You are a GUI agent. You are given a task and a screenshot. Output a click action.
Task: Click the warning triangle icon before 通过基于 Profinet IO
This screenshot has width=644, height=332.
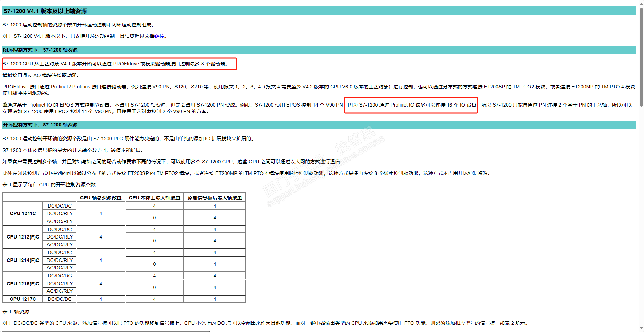(5, 104)
